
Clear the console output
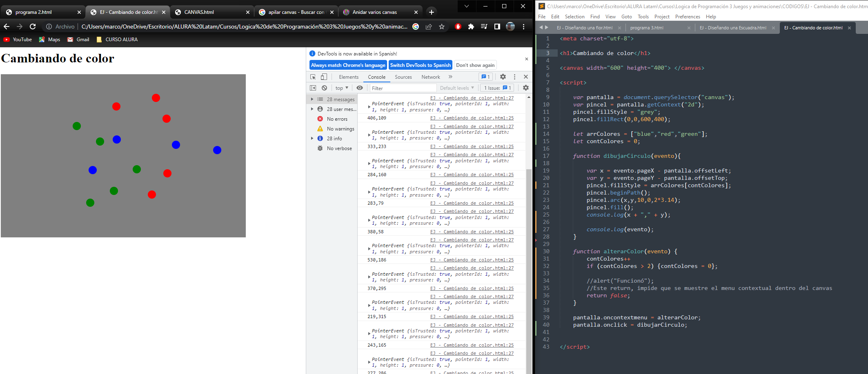pyautogui.click(x=324, y=88)
